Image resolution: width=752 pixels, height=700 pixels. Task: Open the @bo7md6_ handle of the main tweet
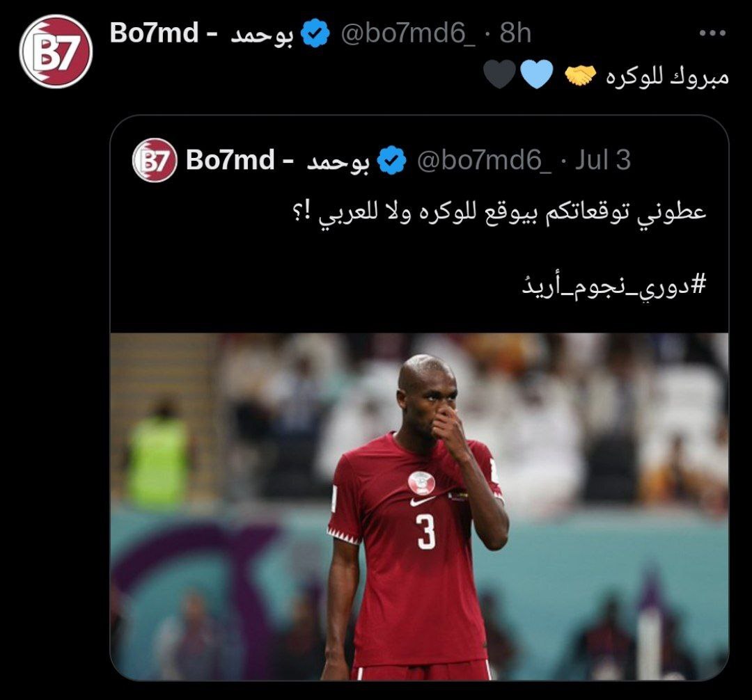(x=408, y=34)
